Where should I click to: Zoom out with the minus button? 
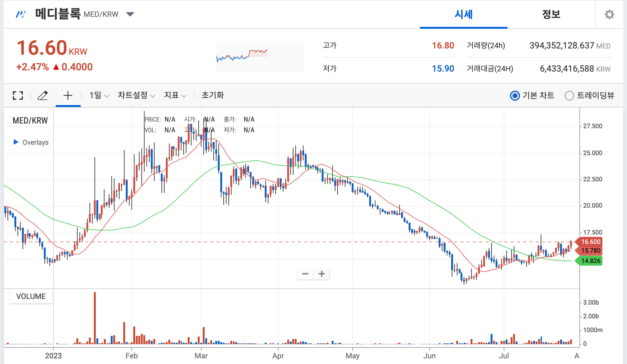(305, 274)
